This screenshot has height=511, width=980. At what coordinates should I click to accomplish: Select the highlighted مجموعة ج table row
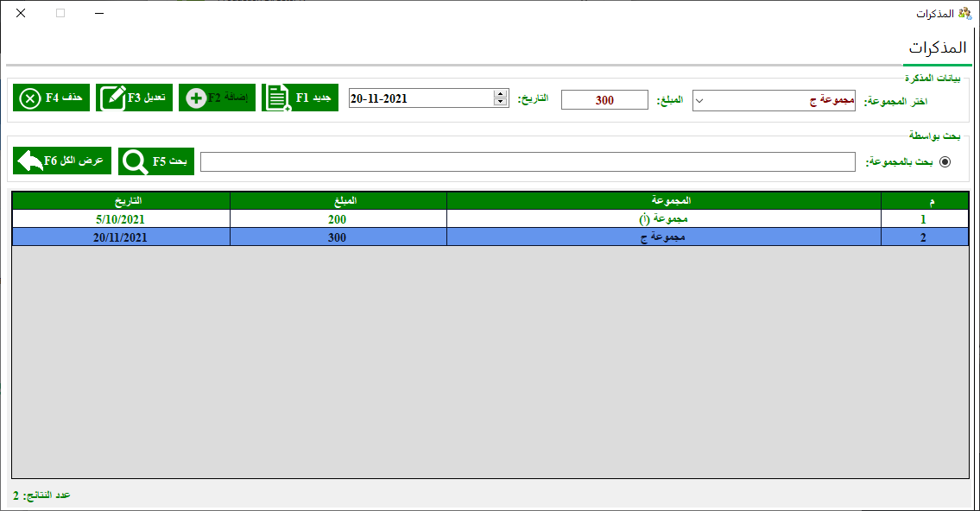click(x=663, y=237)
